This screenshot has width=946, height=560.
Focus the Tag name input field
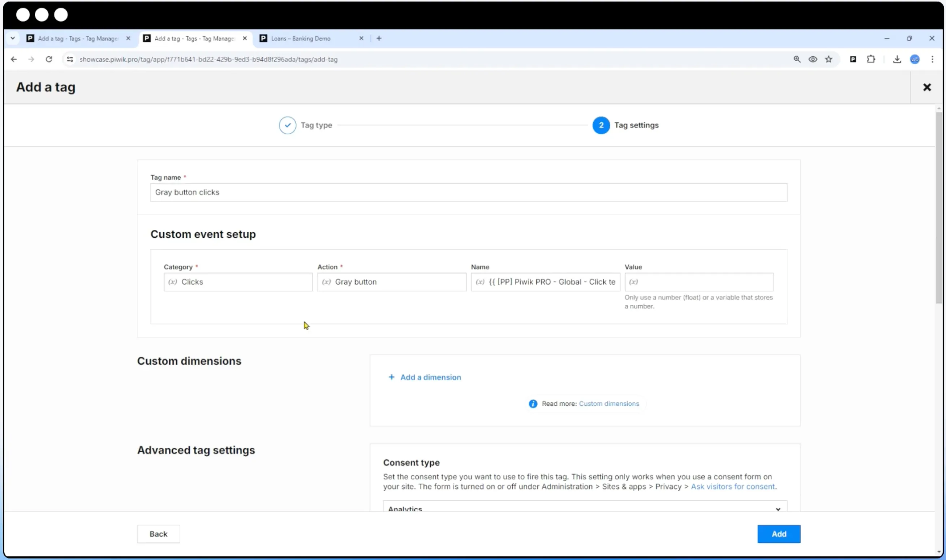coord(468,193)
